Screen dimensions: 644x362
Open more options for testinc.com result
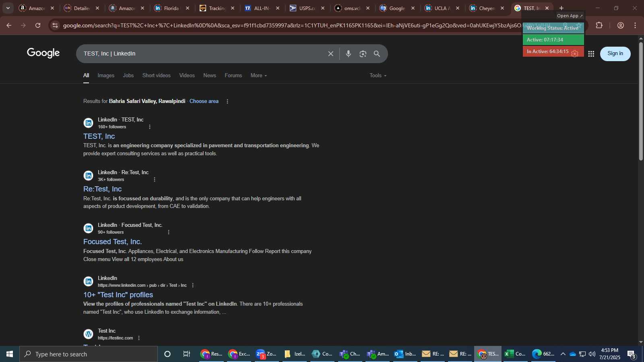(x=139, y=338)
